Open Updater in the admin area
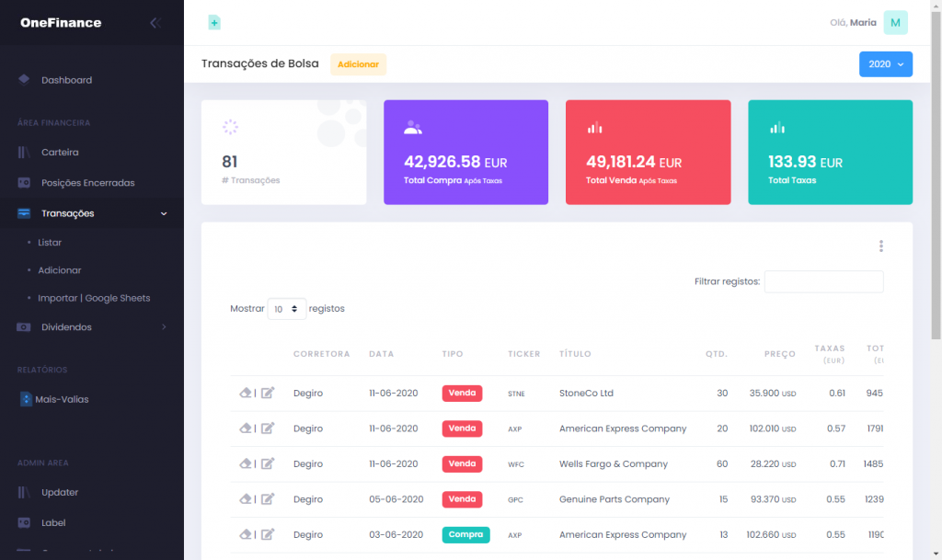 click(60, 492)
